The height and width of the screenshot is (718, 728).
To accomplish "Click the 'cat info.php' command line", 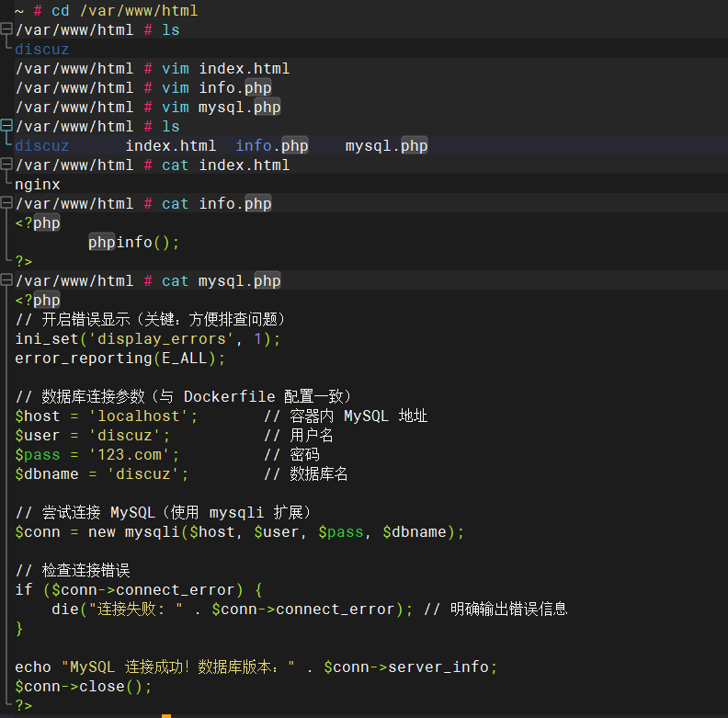I will [x=143, y=203].
